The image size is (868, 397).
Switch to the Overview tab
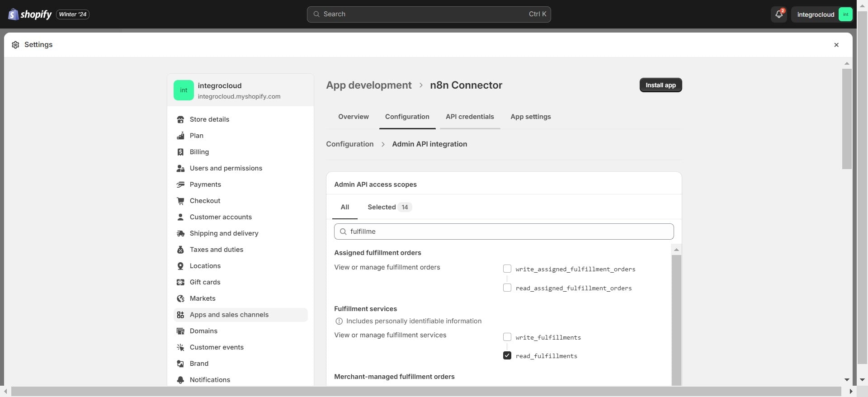click(x=354, y=117)
